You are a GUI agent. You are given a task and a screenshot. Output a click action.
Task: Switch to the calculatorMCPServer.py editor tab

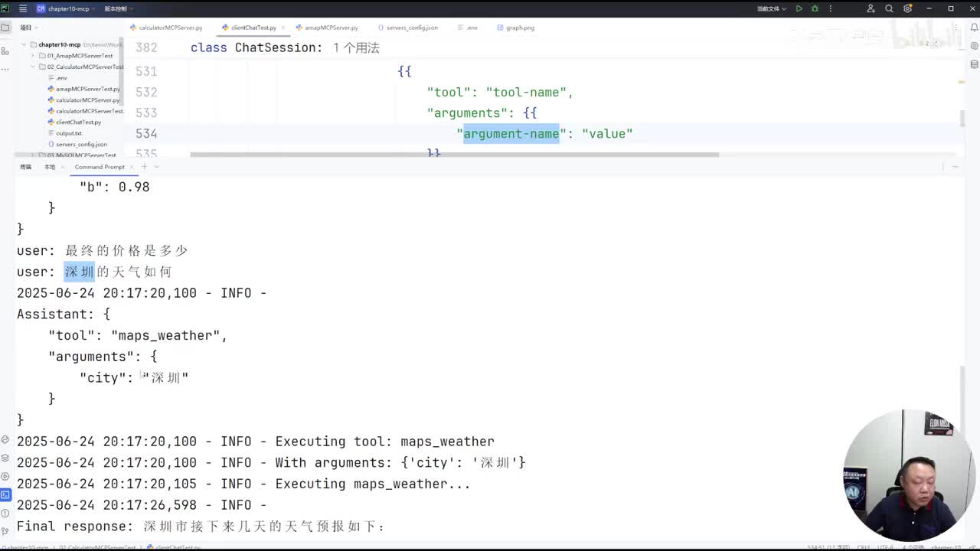[x=166, y=28]
